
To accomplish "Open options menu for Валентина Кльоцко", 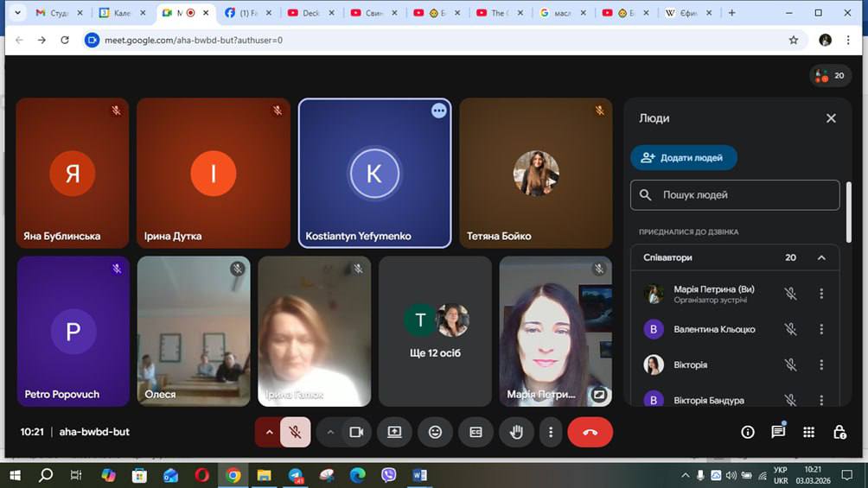I will coord(821,329).
